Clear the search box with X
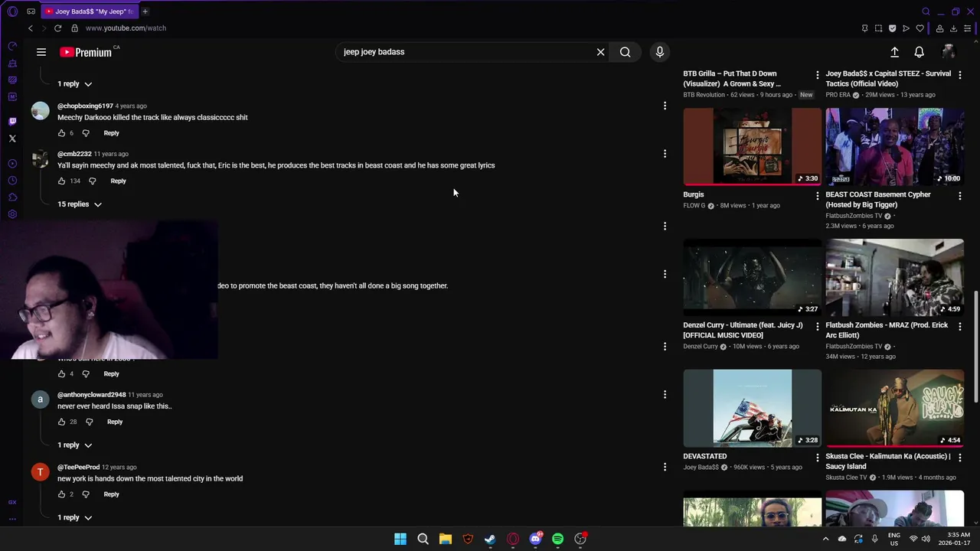 (601, 52)
